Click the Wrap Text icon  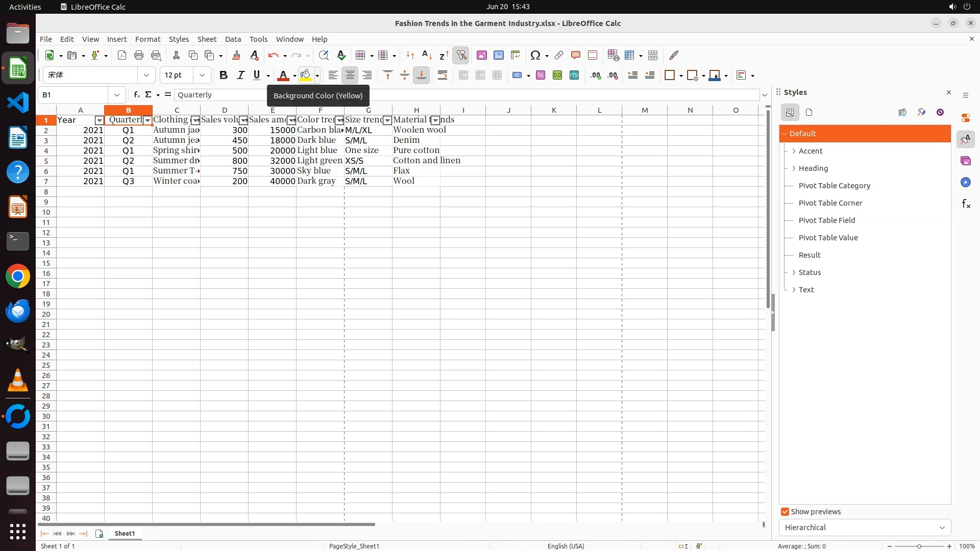(x=443, y=76)
